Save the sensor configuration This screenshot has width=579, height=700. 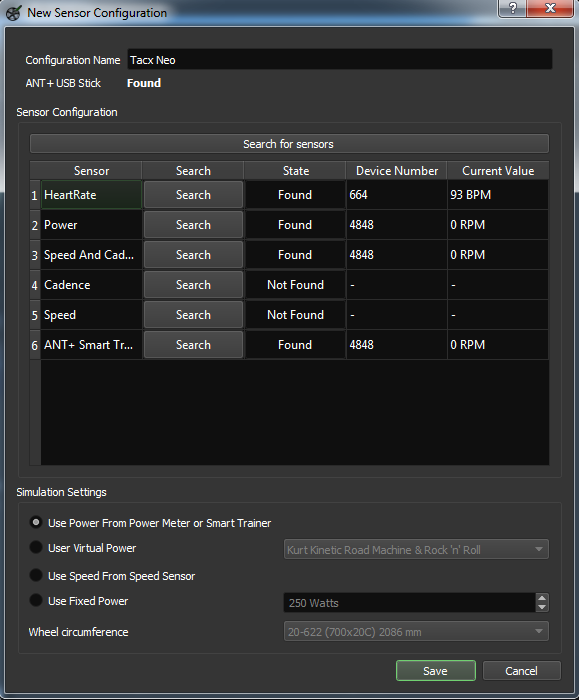tap(436, 671)
